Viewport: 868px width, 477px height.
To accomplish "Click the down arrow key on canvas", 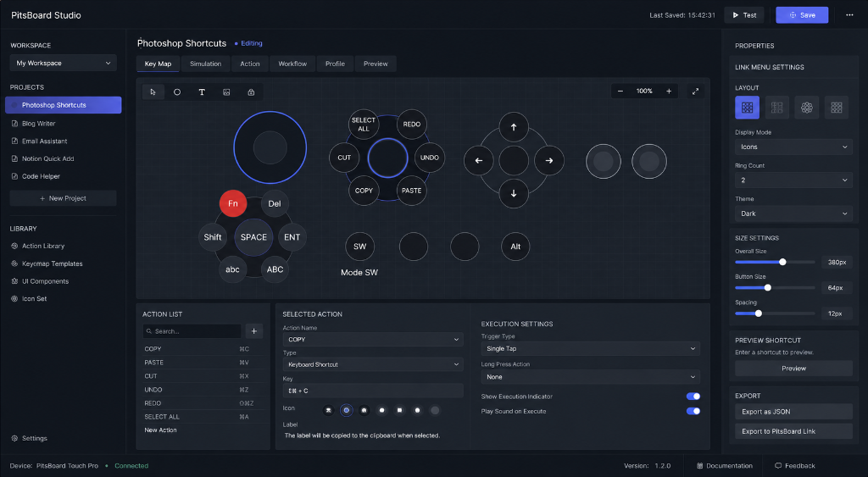I will click(514, 194).
